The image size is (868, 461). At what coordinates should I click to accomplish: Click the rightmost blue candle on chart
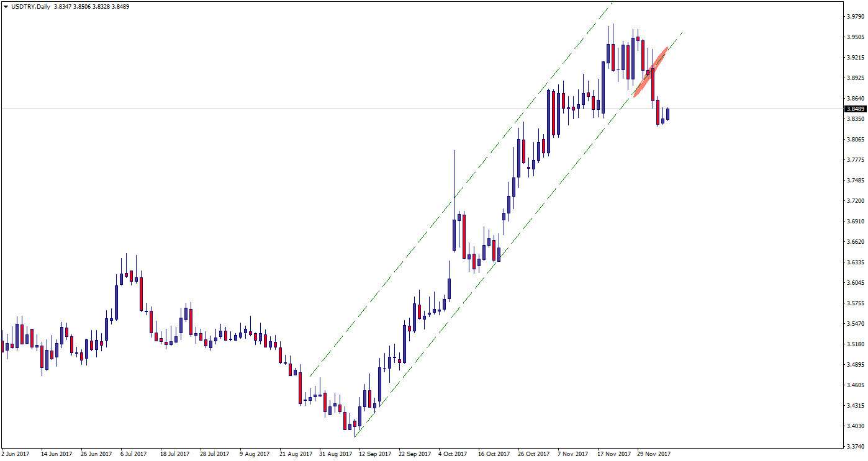pyautogui.click(x=667, y=114)
